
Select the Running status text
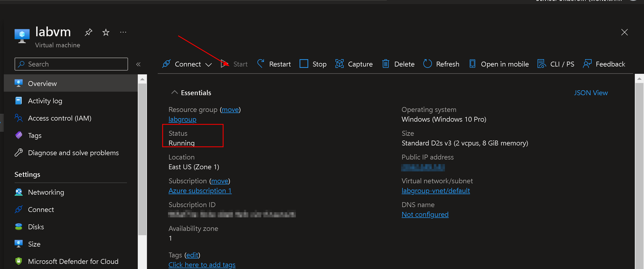[182, 143]
